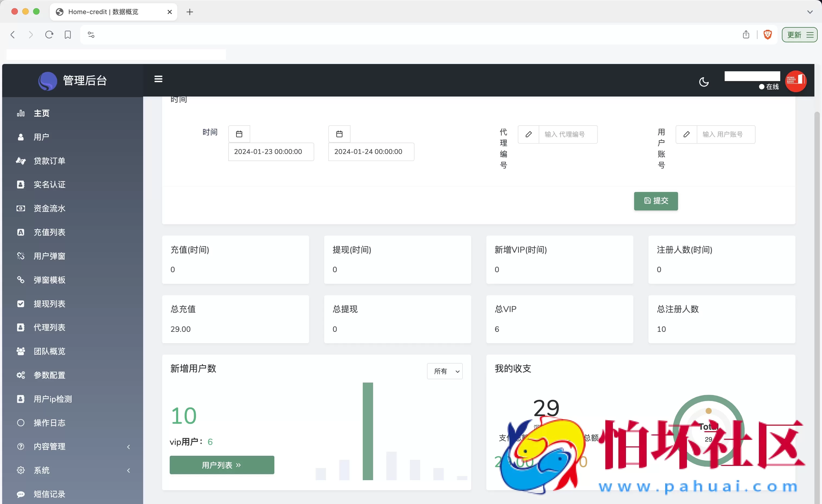The image size is (822, 504).
Task: Open the start date calendar icon
Action: point(239,133)
